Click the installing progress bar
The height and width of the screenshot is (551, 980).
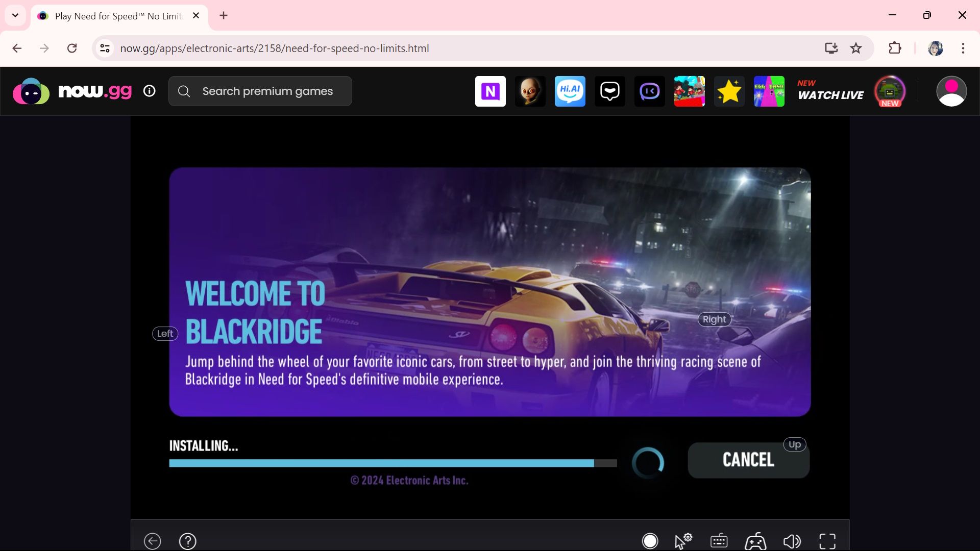(x=393, y=463)
